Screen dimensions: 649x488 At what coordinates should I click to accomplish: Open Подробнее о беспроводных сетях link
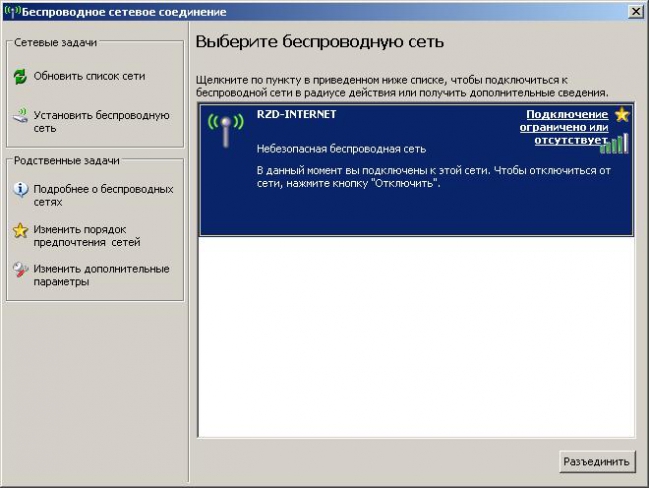click(103, 196)
